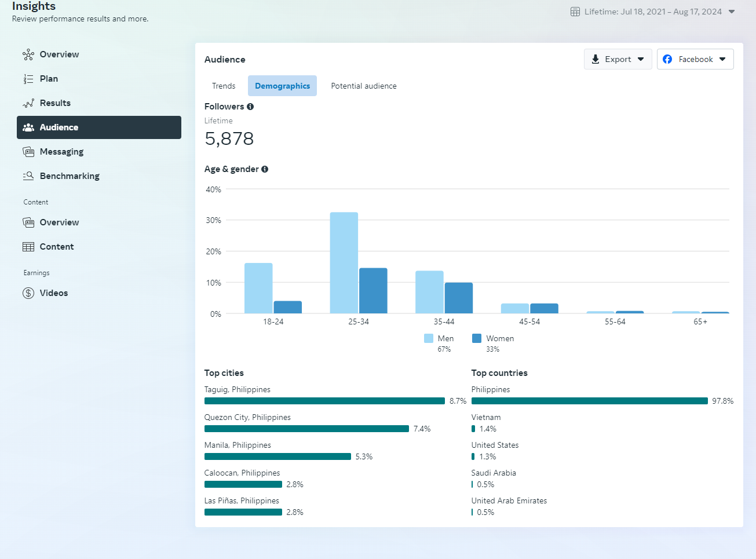The width and height of the screenshot is (756, 559).
Task: Click the Facebook logo icon
Action: coord(667,59)
